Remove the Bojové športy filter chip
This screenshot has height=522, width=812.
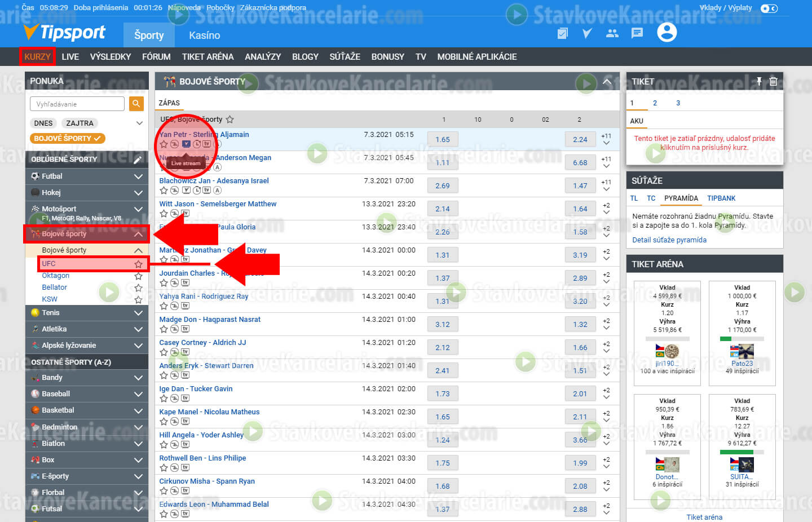coord(68,138)
